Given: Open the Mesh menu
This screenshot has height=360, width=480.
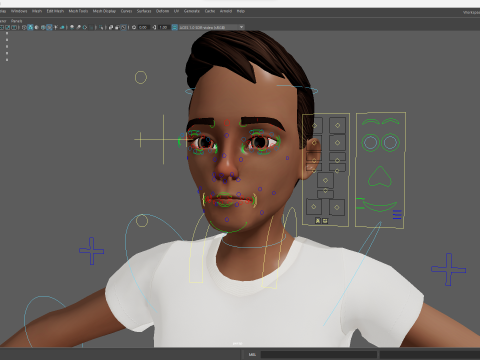Looking at the screenshot, I should coord(37,11).
